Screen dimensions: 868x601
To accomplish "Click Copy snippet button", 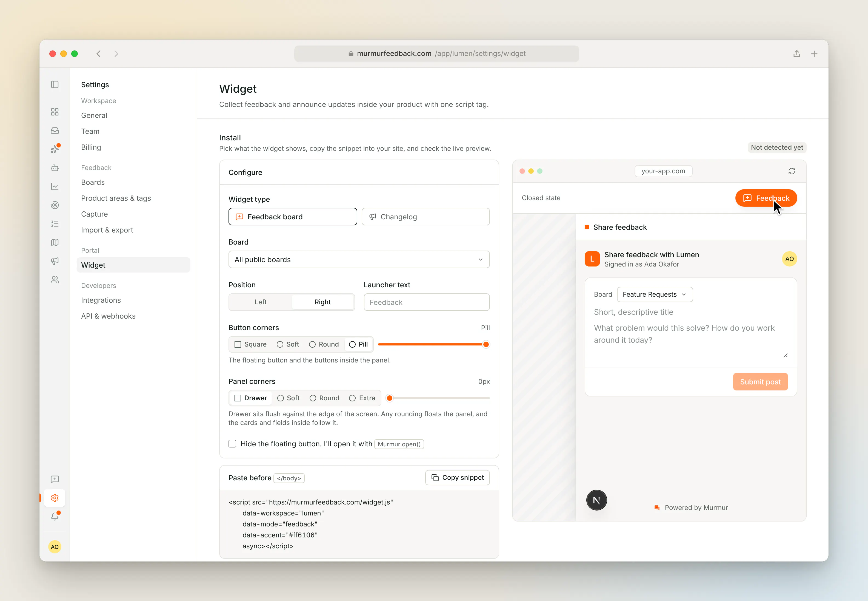I will tap(458, 478).
